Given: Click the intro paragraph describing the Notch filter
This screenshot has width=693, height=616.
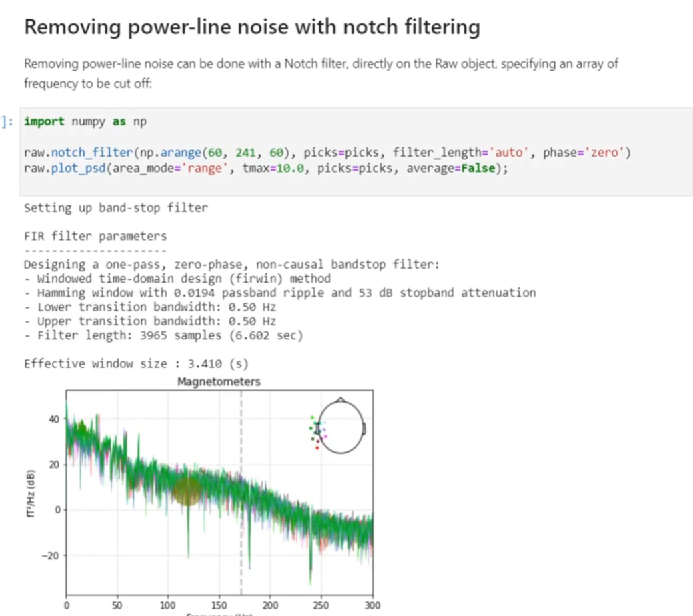Looking at the screenshot, I should click(320, 73).
